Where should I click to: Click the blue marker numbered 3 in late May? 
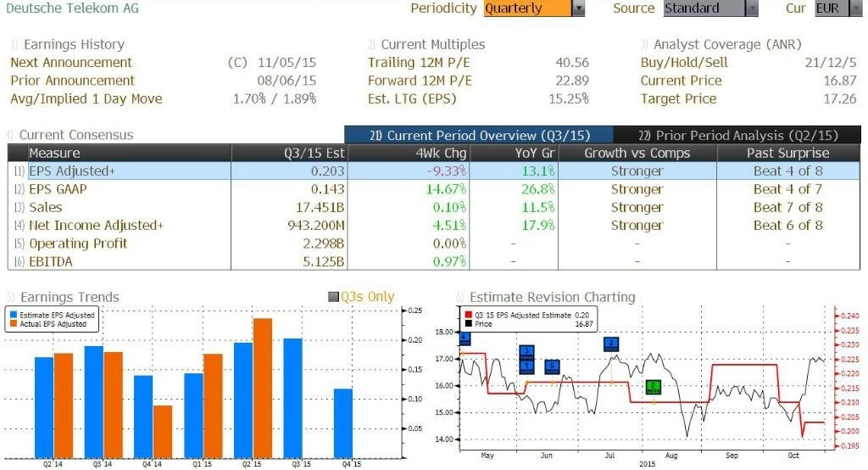point(527,351)
